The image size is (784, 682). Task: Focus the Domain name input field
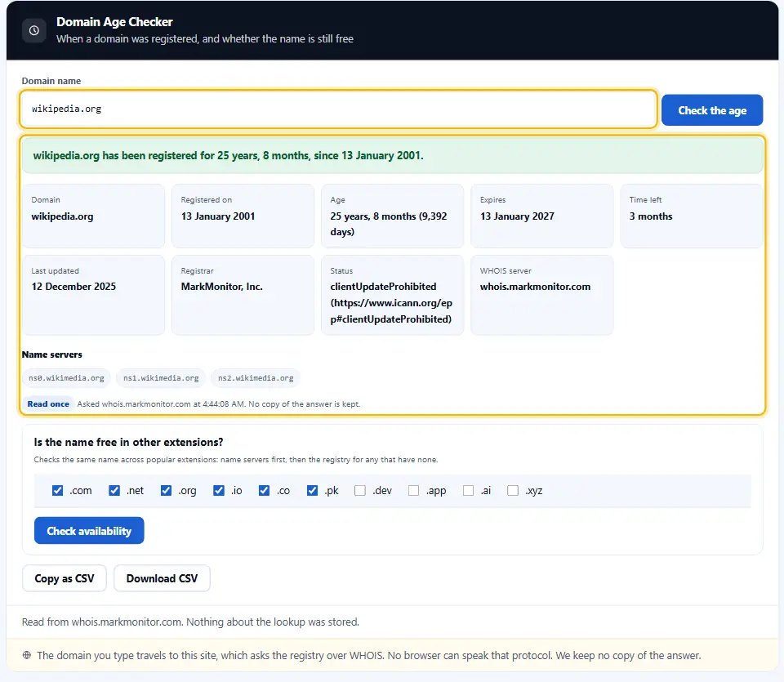338,109
